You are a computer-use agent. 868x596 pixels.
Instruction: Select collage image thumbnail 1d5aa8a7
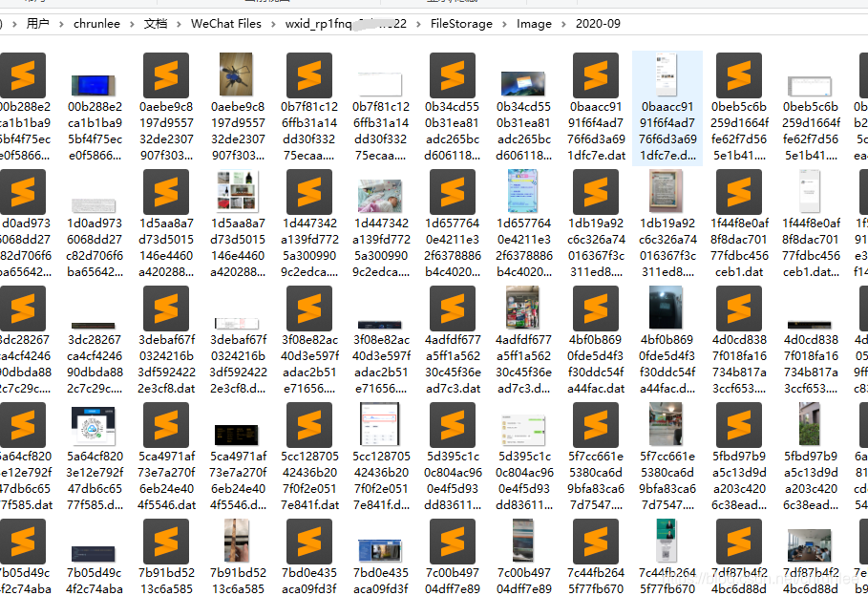pos(237,192)
